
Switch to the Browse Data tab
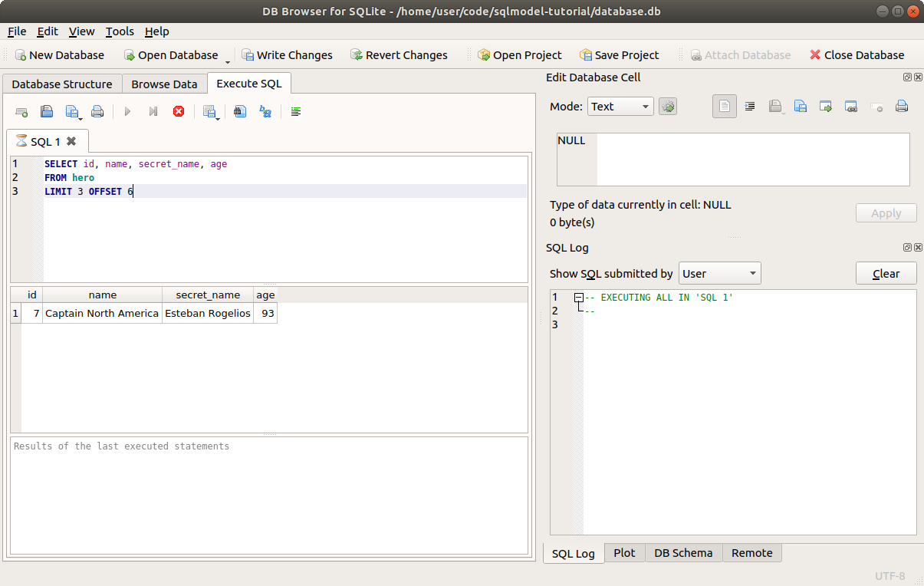click(164, 84)
